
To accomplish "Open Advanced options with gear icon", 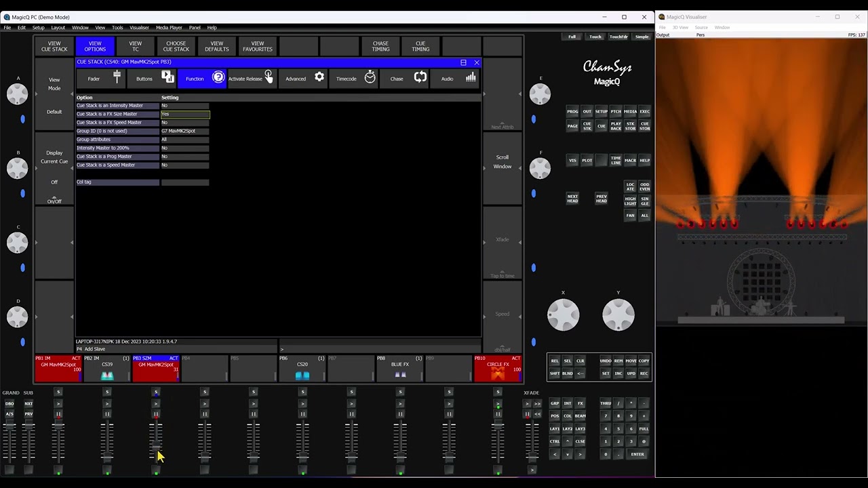I will coord(303,79).
